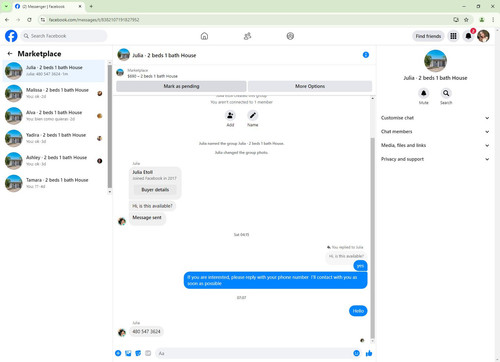This screenshot has height=362, width=500.
Task: Open Tamara - 2 beds 1 bath House chat
Action: point(54,183)
